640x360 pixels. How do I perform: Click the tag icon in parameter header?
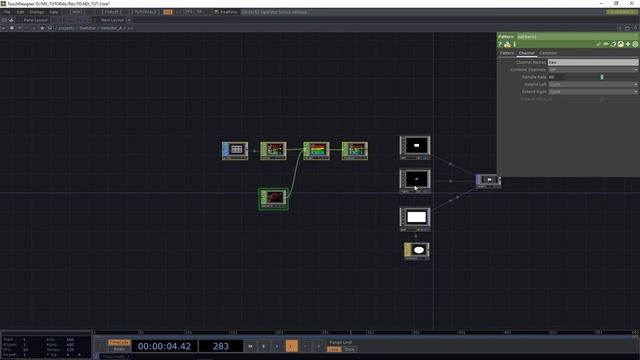(x=606, y=44)
